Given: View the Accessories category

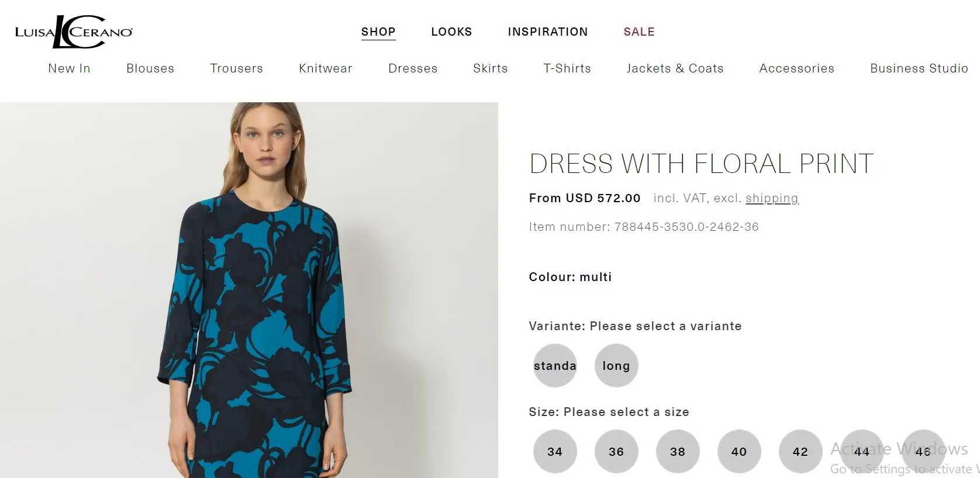Looking at the screenshot, I should click(x=796, y=68).
